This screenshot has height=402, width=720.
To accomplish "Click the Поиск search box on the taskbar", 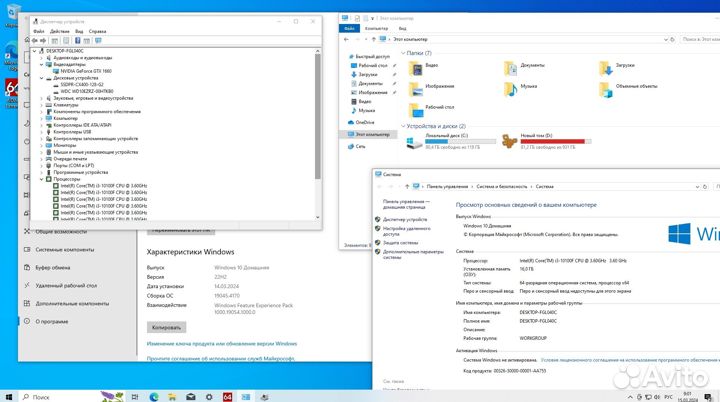I will pyautogui.click(x=60, y=396).
